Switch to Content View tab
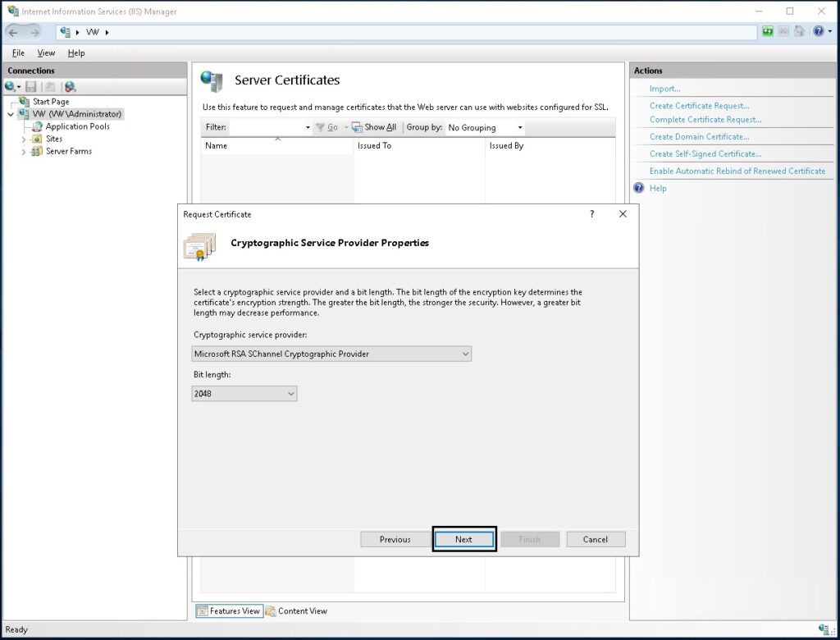The height and width of the screenshot is (640, 840). 296,610
